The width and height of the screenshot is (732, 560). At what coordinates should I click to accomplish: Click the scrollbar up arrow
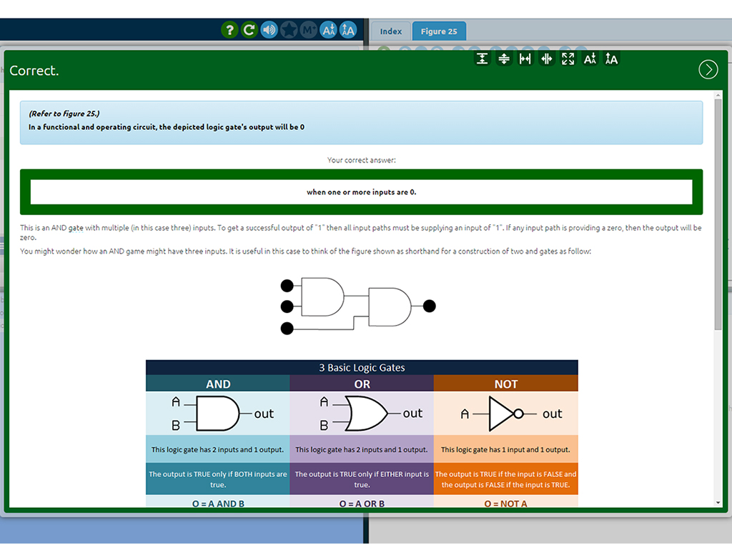(x=718, y=95)
